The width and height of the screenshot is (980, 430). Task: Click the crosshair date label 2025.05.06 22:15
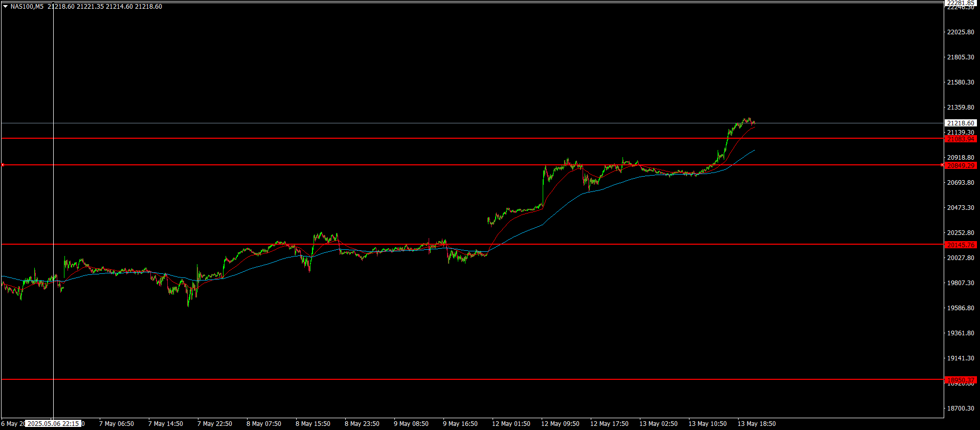click(x=53, y=424)
